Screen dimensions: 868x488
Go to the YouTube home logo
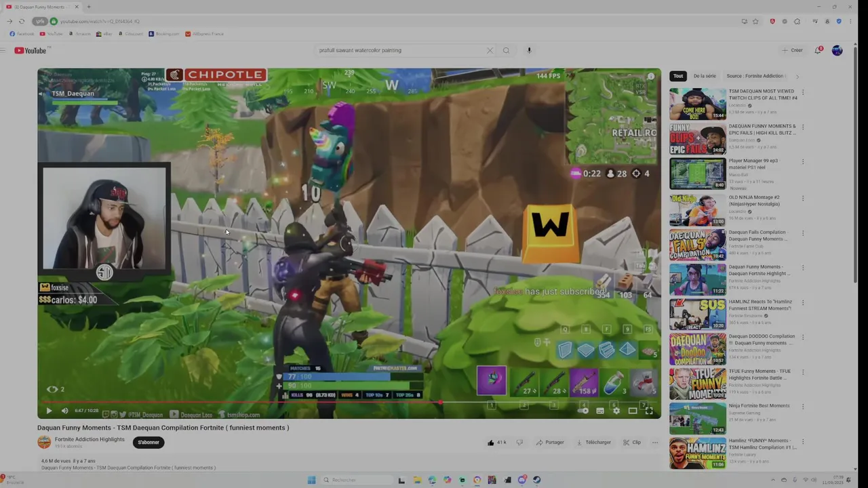(x=31, y=50)
